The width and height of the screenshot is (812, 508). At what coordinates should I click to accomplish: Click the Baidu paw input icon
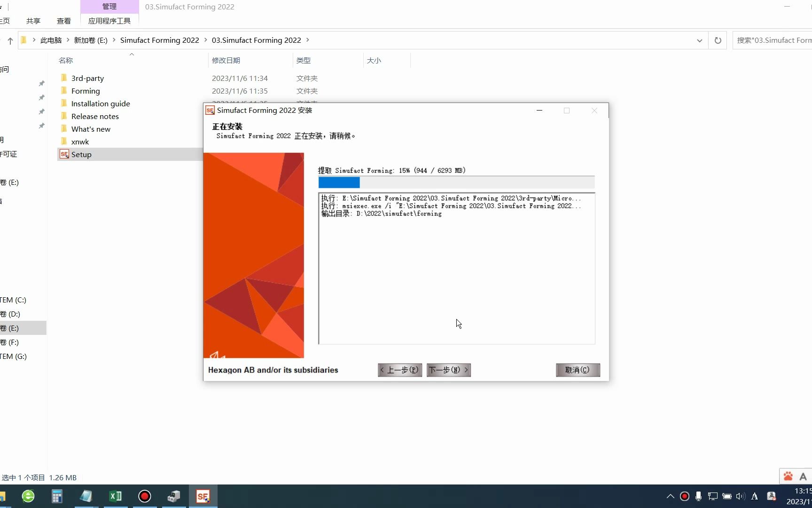tap(788, 476)
